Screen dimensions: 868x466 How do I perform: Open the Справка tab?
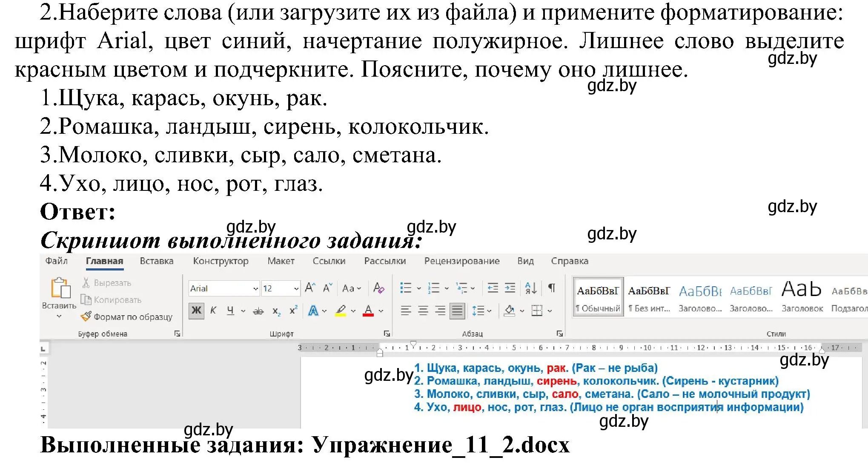pos(570,261)
